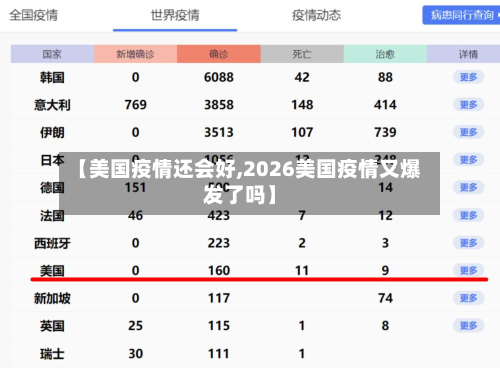This screenshot has width=500, height=368.
Task: Select the country name 法国
Action: (x=52, y=215)
